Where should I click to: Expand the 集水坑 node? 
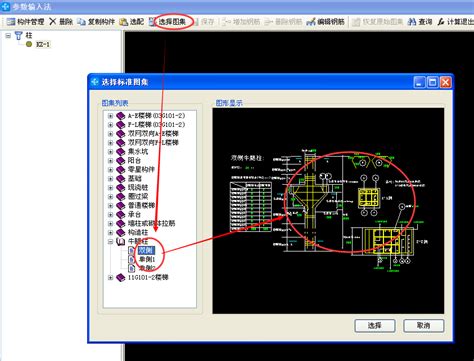110,152
